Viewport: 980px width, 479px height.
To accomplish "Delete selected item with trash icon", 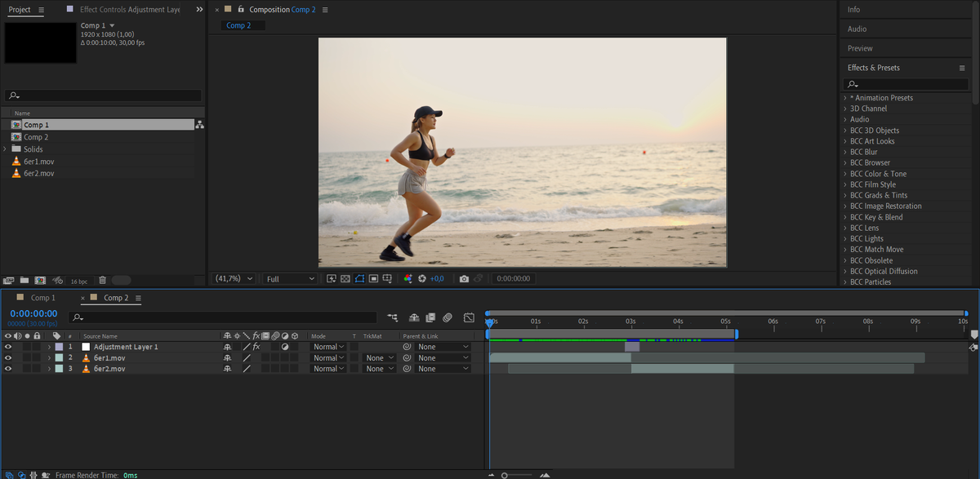I will (102, 281).
